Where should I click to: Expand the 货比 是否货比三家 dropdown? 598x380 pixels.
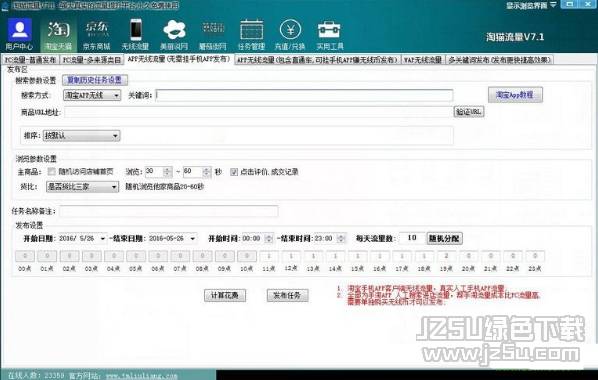82,187
